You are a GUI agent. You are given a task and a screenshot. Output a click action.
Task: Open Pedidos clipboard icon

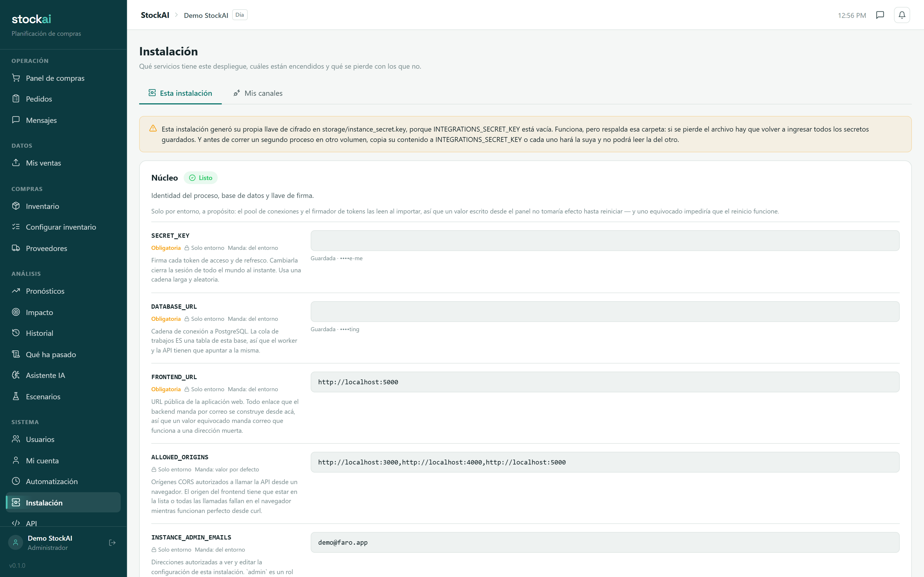point(16,99)
